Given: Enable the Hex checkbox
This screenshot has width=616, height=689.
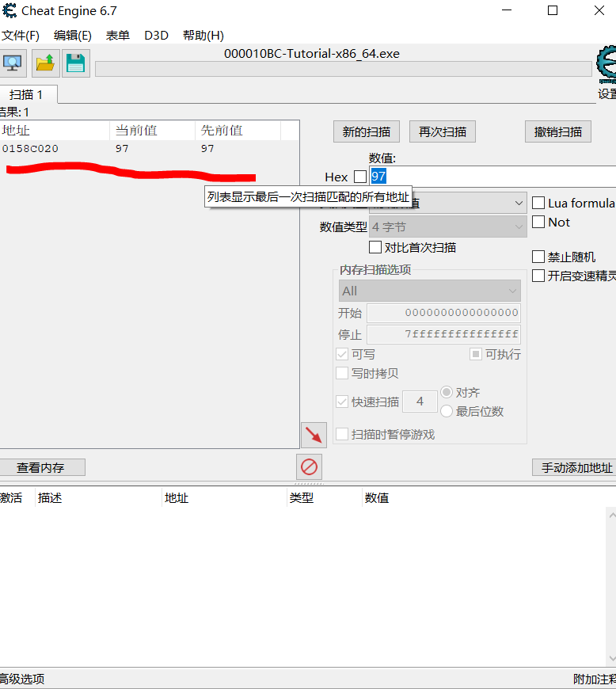Looking at the screenshot, I should click(360, 177).
